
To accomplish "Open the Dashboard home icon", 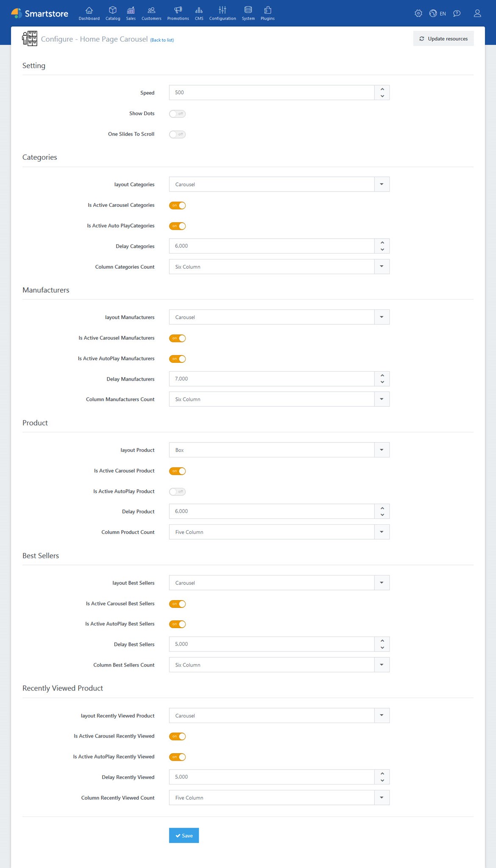I will [89, 11].
